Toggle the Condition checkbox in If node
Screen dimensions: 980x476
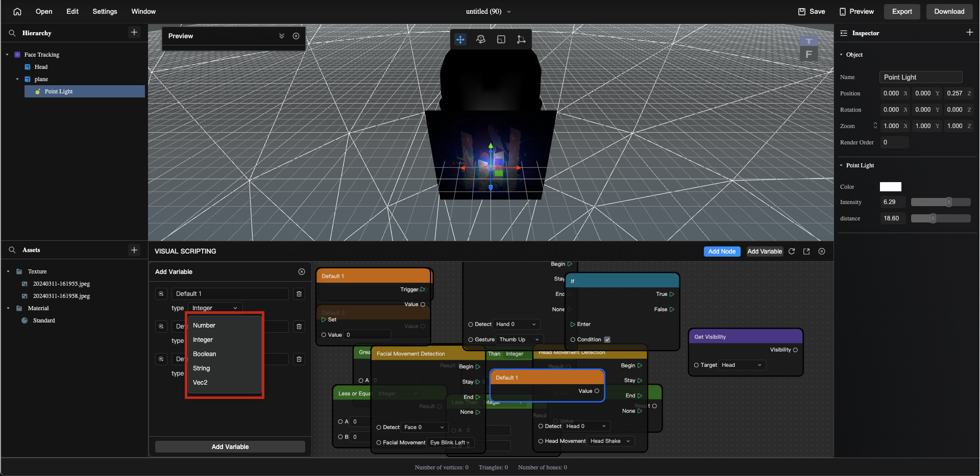pyautogui.click(x=607, y=340)
